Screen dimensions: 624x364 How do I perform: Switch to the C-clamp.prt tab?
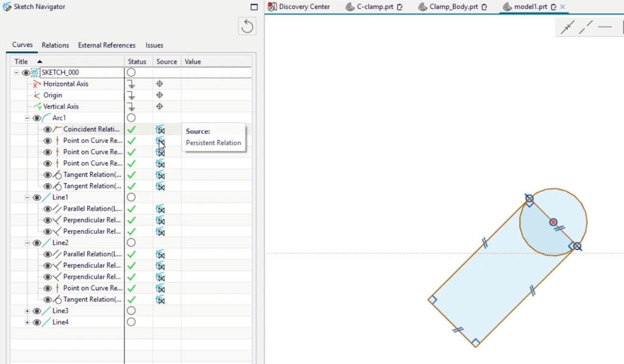tap(375, 7)
